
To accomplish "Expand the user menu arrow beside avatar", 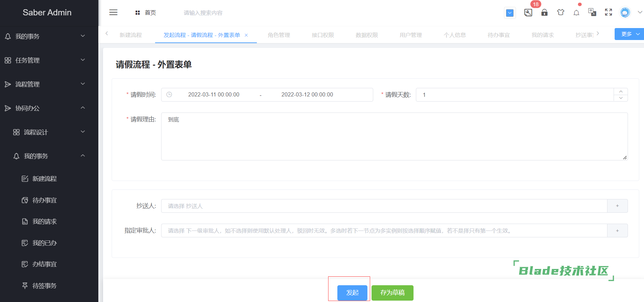I will [640, 12].
